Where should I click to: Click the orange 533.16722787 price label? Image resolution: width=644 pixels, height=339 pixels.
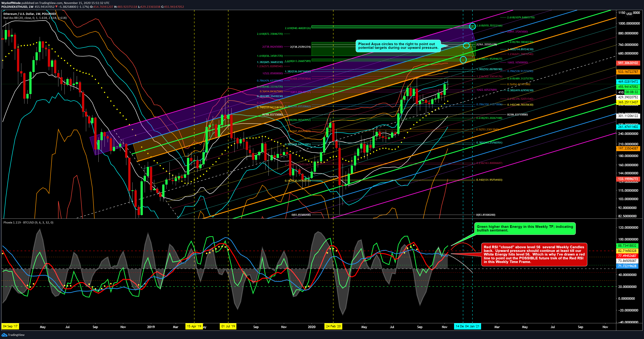pos(628,72)
